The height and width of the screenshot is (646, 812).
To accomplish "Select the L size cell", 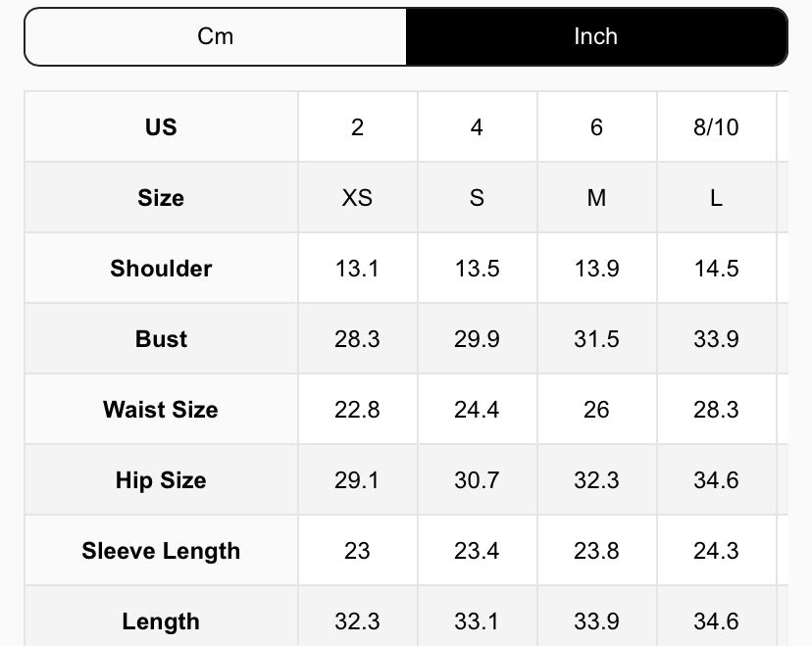I will (716, 198).
